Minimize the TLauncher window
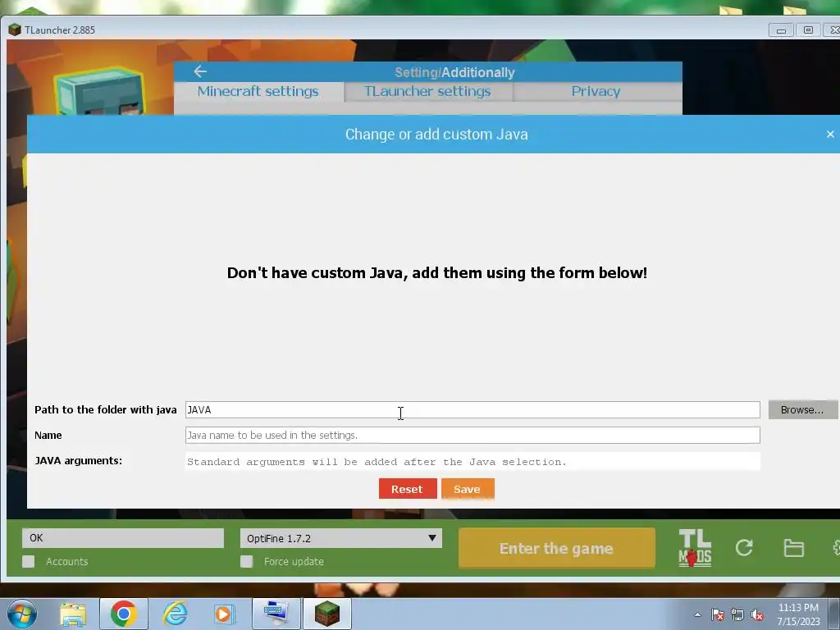 (x=781, y=30)
